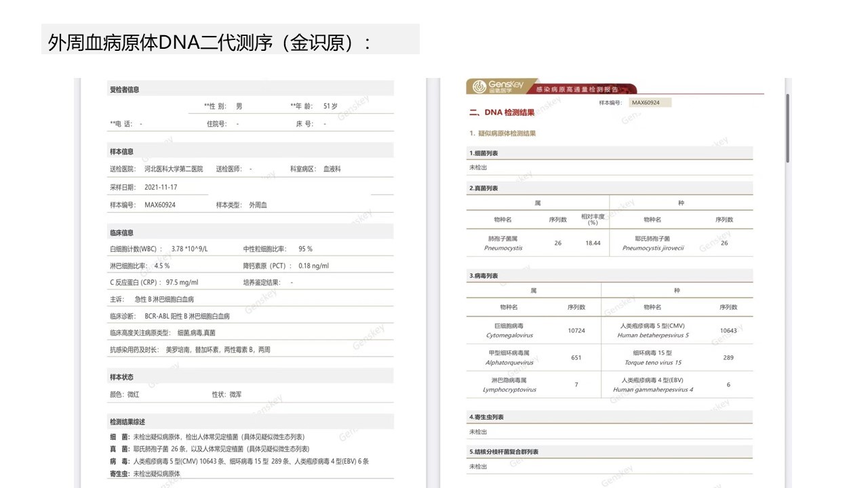This screenshot has width=868, height=488.
Task: Select CRP value 97.5 mg/ml
Action: click(x=182, y=283)
